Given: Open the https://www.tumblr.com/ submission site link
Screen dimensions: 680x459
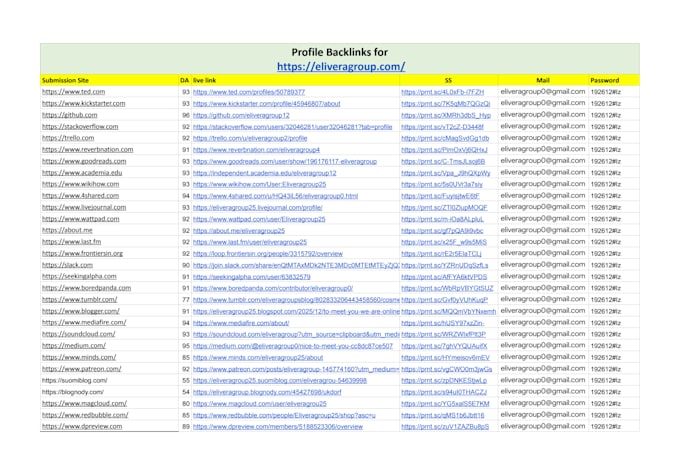Looking at the screenshot, I should click(79, 299).
